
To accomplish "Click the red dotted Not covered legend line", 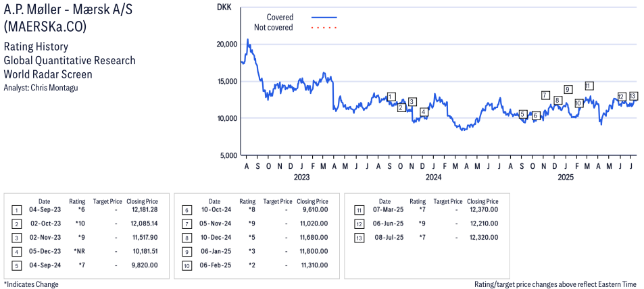I will (x=324, y=28).
